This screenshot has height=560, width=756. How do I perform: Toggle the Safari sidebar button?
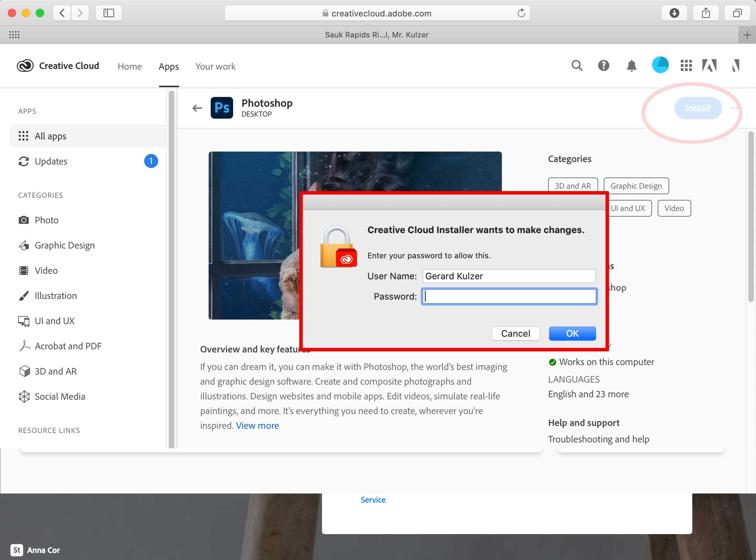[x=109, y=13]
